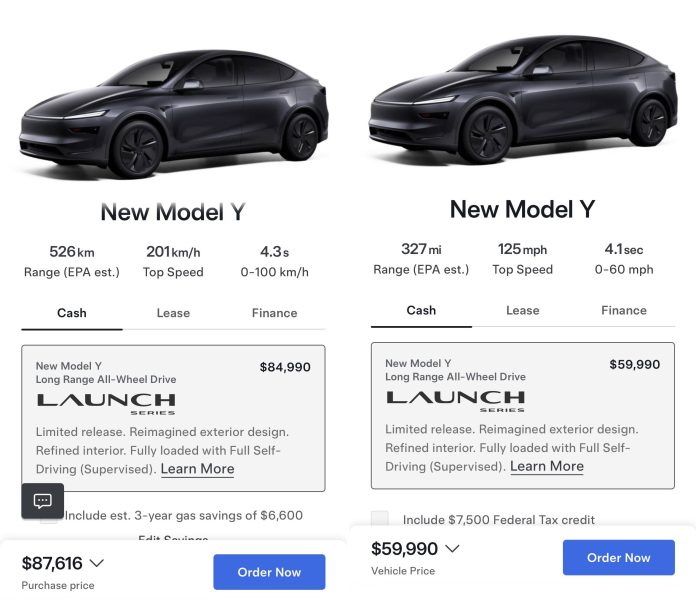Open Learn More link in $59,990 card

(547, 466)
